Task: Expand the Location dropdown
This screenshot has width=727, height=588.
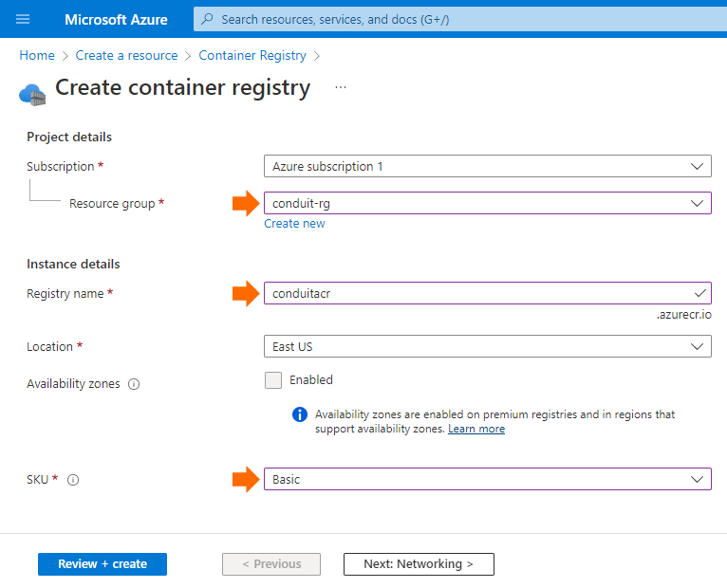Action: point(487,346)
